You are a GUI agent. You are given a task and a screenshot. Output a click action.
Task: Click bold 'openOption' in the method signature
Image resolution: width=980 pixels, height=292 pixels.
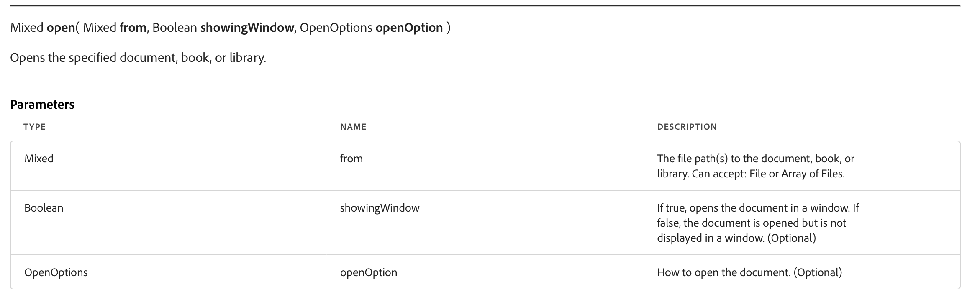(x=409, y=28)
